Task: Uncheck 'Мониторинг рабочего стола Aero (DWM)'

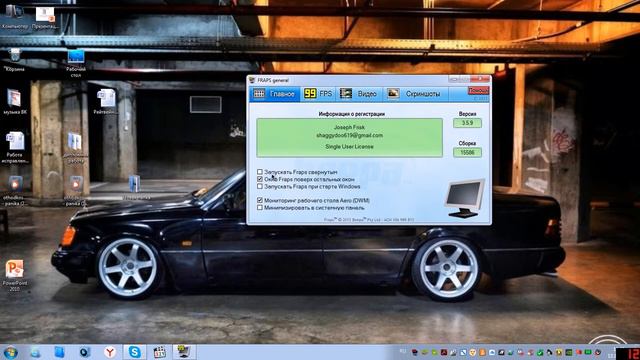Action: 260,200
